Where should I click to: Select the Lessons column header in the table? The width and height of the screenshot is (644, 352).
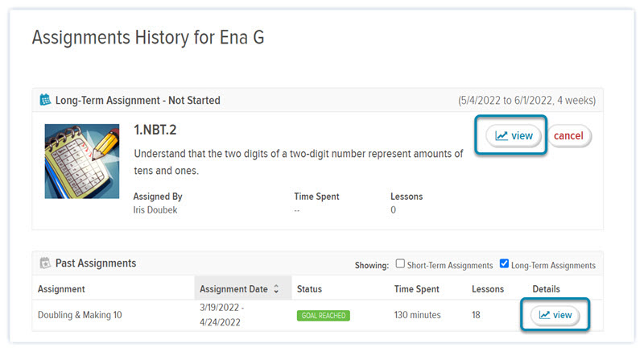(488, 288)
